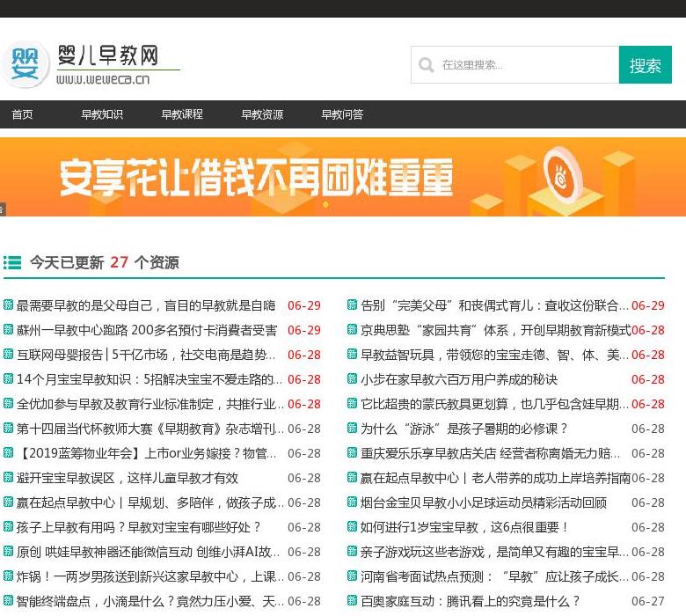Open article 蘇州一早教中心跑路
Screen dimensions: 686x616
(x=147, y=330)
